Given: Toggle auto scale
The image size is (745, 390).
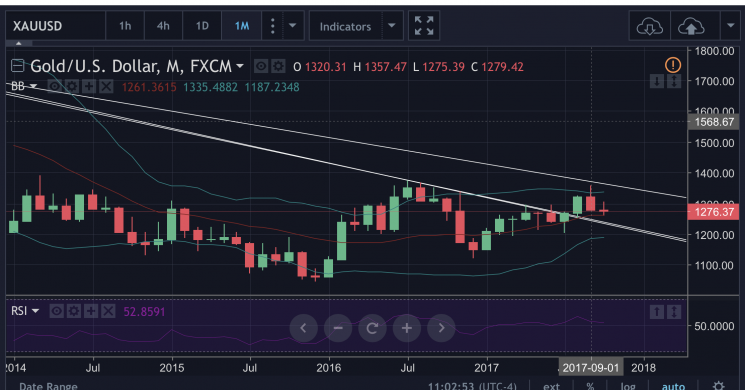Looking at the screenshot, I should (673, 386).
